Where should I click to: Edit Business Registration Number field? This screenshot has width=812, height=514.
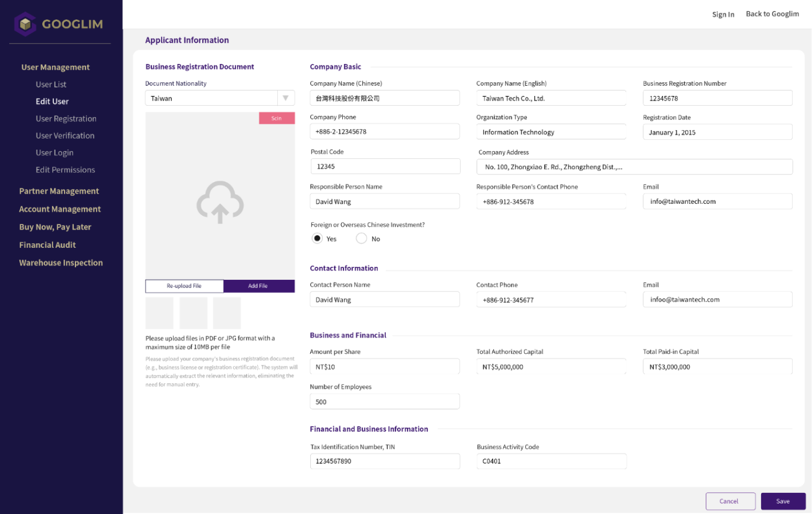717,98
